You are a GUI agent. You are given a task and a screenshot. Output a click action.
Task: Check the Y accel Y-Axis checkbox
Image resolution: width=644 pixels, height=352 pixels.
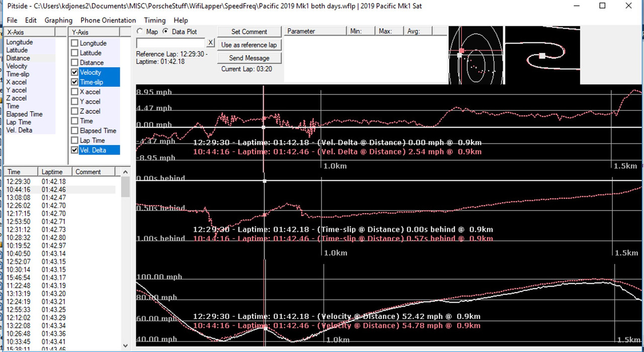[x=74, y=101]
